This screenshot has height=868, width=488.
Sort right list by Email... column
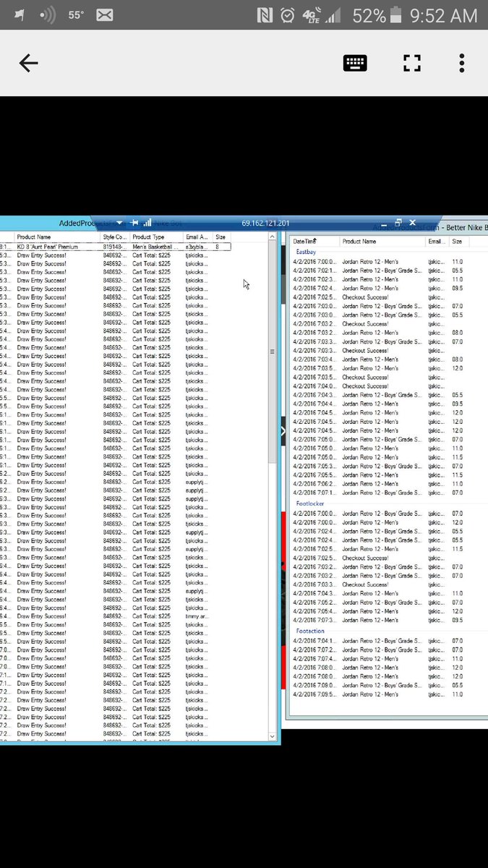pos(436,242)
